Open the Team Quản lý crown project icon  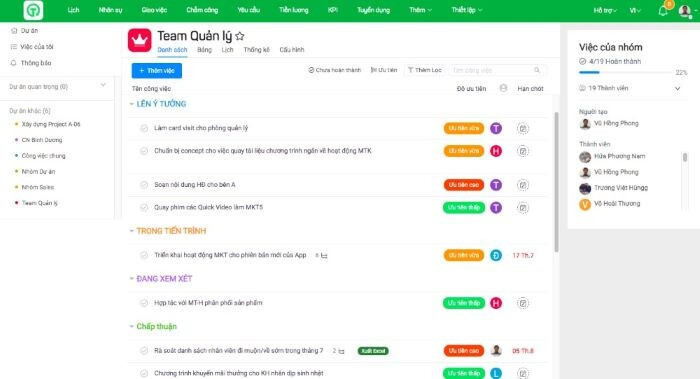140,40
